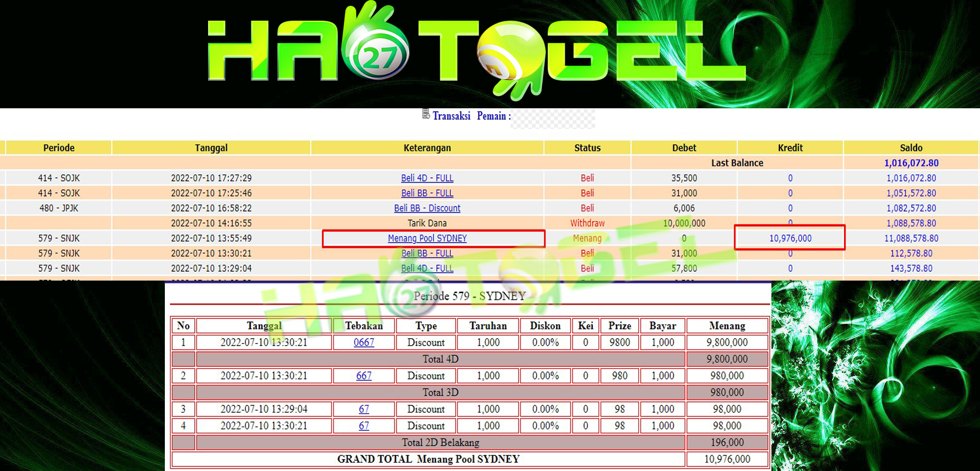The image size is (980, 471).
Task: Open the Beli 4D - FULL link at 17:27:29
Action: [x=427, y=178]
